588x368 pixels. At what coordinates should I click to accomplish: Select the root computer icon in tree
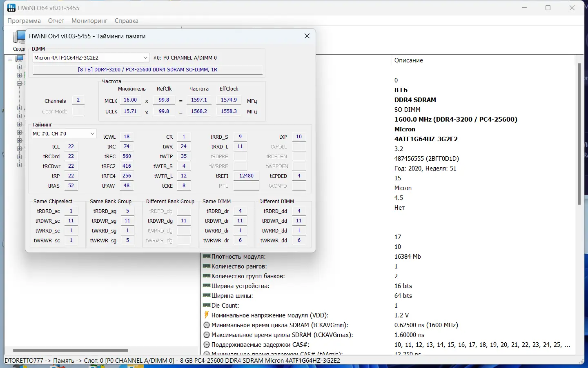click(x=20, y=59)
